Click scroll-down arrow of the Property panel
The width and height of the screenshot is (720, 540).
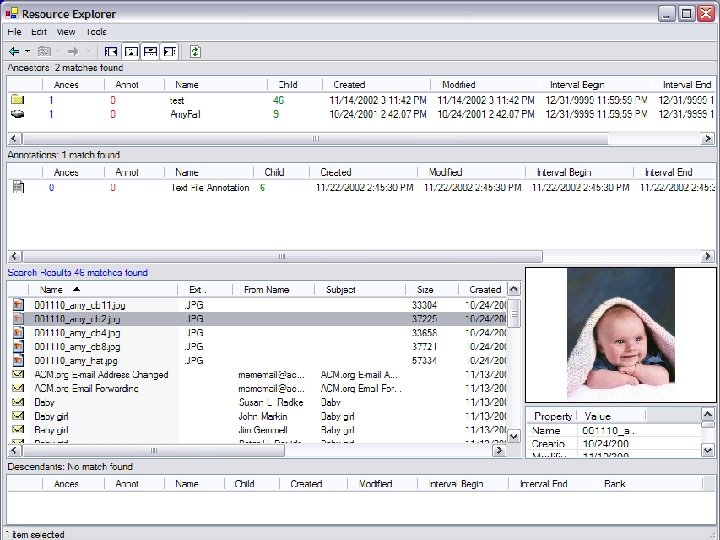pos(708,452)
